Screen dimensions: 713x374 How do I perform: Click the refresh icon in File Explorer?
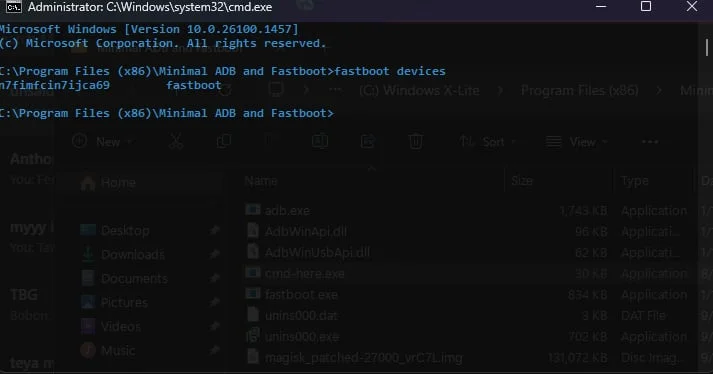[x=225, y=90]
